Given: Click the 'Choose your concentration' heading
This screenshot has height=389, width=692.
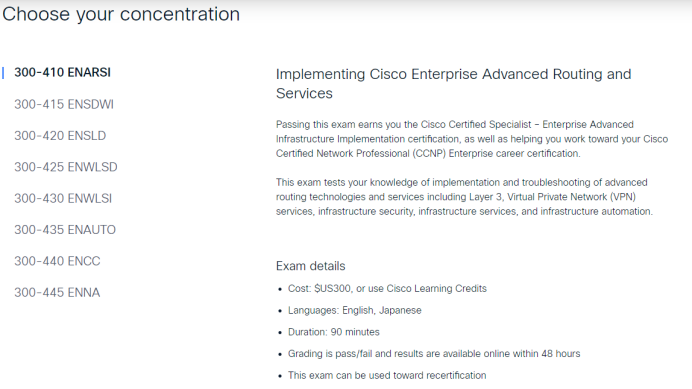Looking at the screenshot, I should click(121, 14).
